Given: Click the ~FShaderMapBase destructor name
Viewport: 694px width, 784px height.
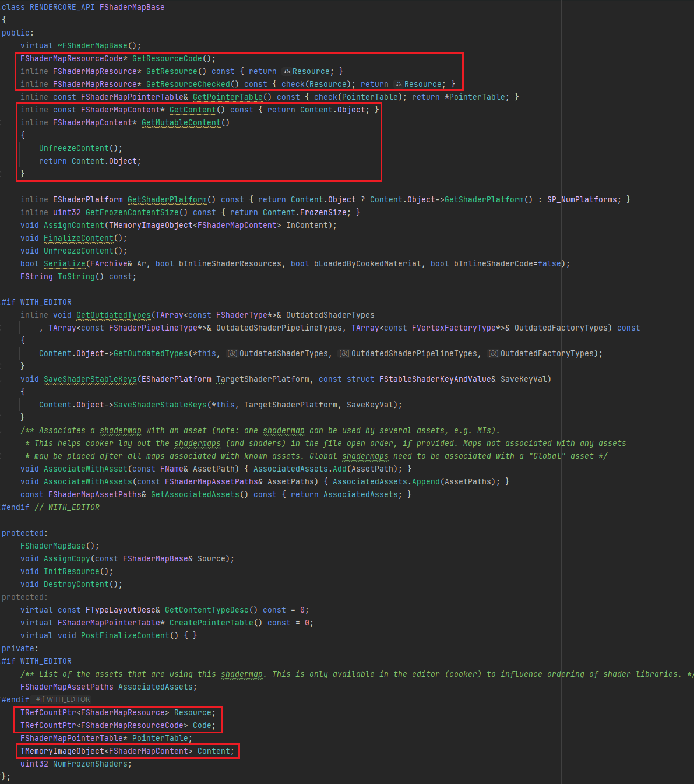Looking at the screenshot, I should (x=92, y=45).
